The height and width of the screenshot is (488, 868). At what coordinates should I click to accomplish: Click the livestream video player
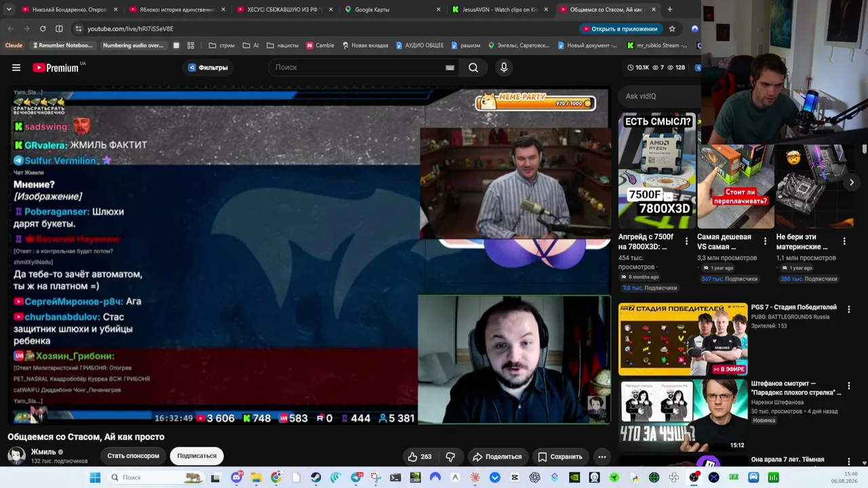(x=311, y=257)
